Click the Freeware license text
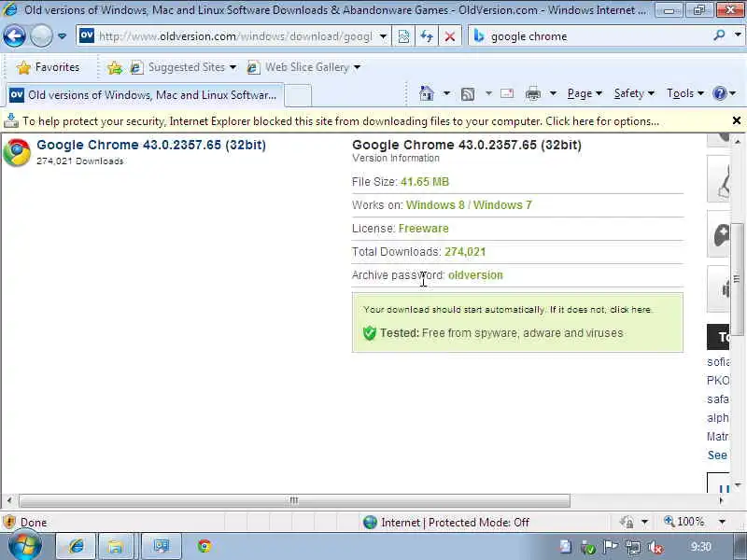Screen dimensions: 747x560 click(x=424, y=229)
